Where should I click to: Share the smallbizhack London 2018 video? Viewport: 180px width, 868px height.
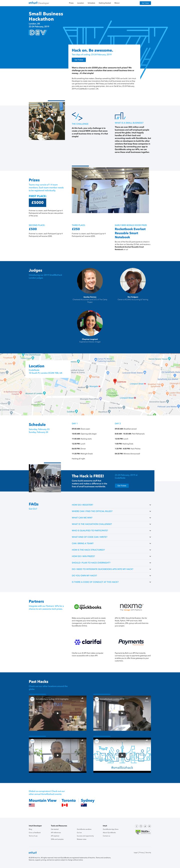(x=147, y=699)
